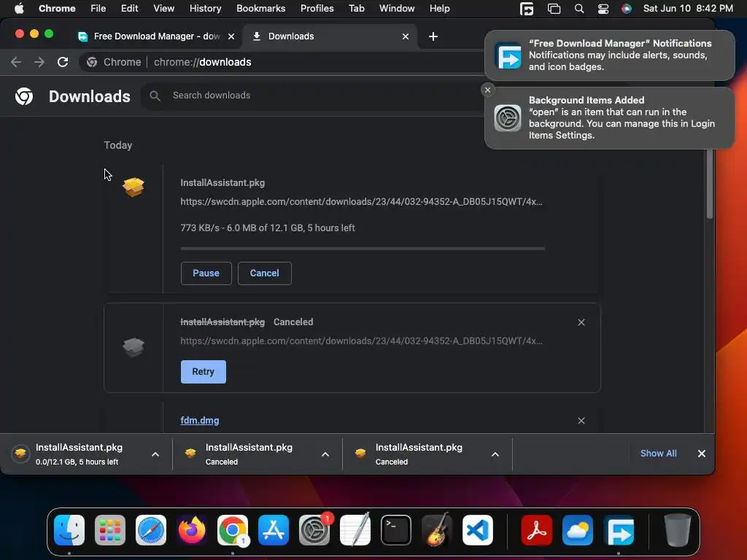Open Finder from the Dock
This screenshot has height=560, width=747.
pyautogui.click(x=69, y=530)
